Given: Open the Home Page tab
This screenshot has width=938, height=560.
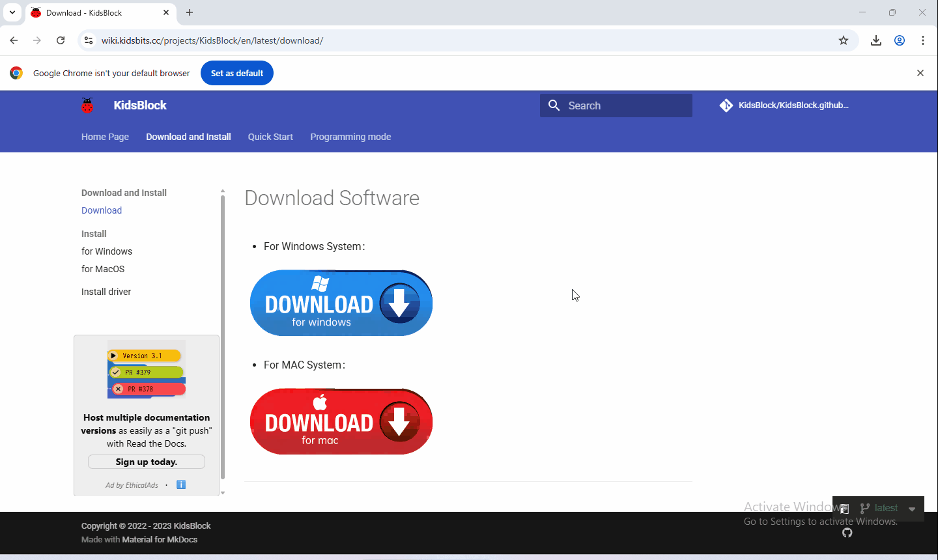Looking at the screenshot, I should (x=105, y=137).
